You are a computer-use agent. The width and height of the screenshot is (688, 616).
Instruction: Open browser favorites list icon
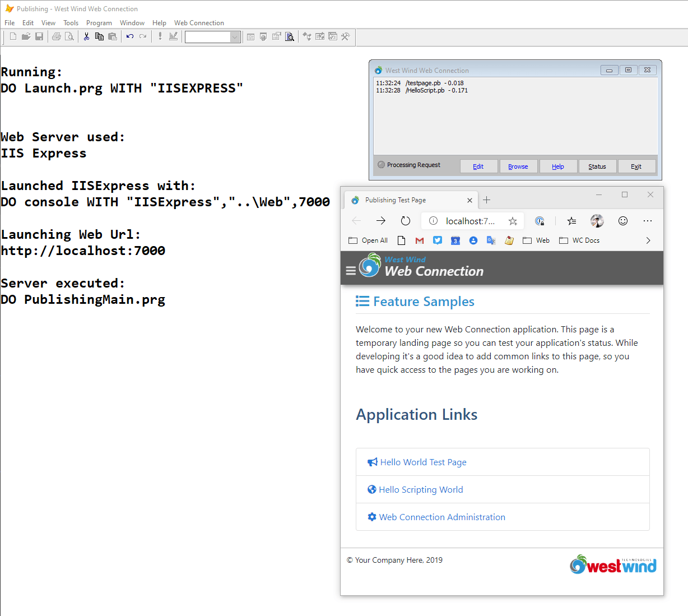(571, 221)
